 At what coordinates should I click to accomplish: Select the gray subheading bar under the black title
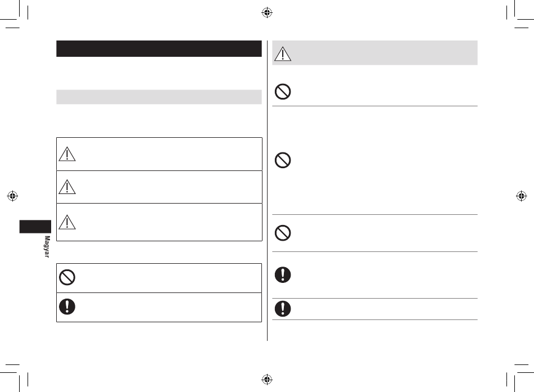(159, 97)
